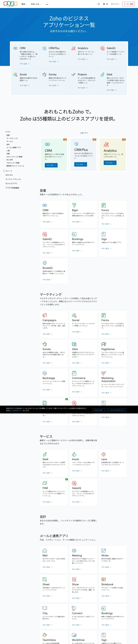Click the WorkDrive card title
Image resolution: width=138 pixels, height=644 pixels.
tap(78, 640)
